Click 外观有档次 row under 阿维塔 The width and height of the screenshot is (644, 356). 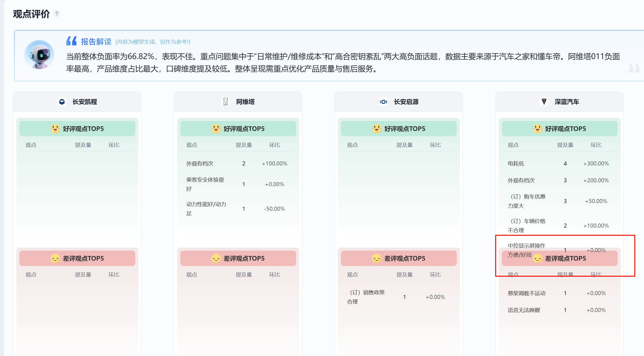200,163
